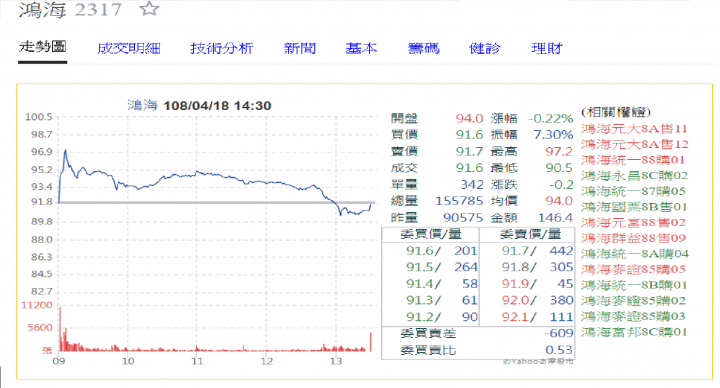Viewport: 720px width, 388px height.
Task: Click the closing volume spike bar
Action: coord(371,342)
